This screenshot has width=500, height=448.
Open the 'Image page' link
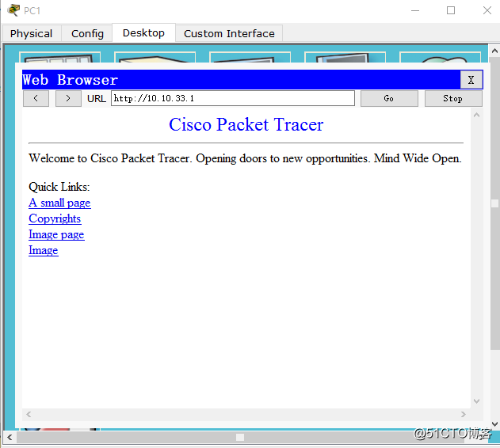click(x=56, y=234)
